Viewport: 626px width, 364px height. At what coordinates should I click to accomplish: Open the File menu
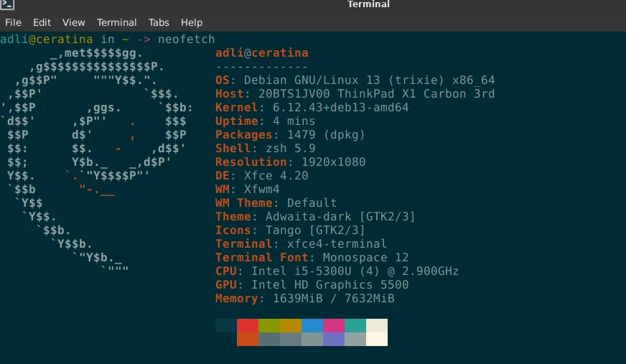13,22
